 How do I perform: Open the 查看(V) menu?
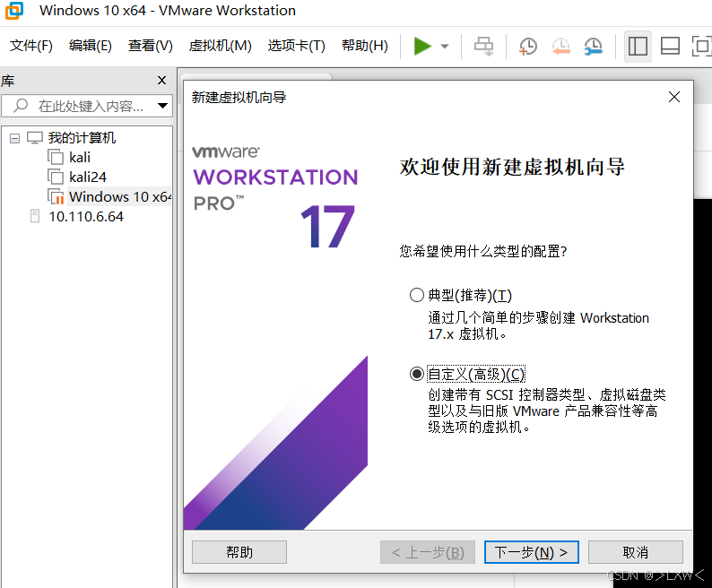pyautogui.click(x=151, y=46)
